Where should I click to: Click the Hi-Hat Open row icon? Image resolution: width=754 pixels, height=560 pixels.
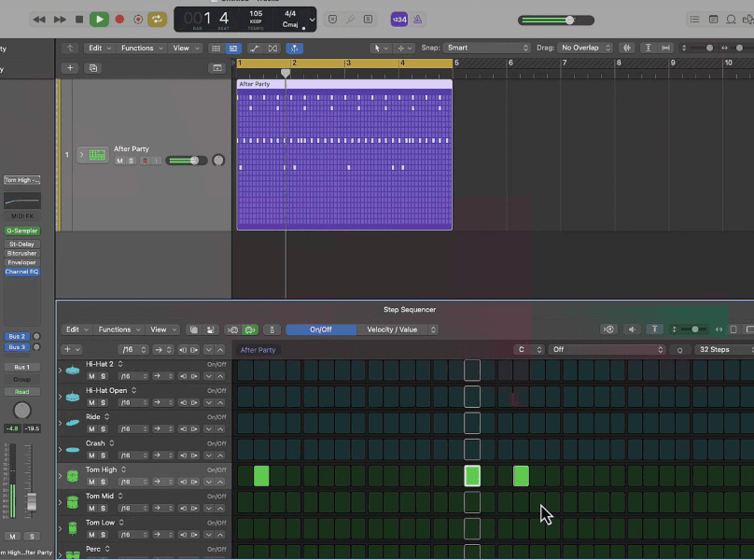[x=73, y=397]
